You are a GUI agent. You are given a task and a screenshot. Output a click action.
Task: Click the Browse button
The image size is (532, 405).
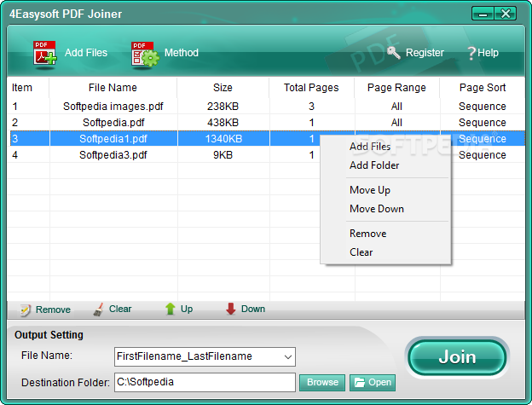click(x=322, y=383)
